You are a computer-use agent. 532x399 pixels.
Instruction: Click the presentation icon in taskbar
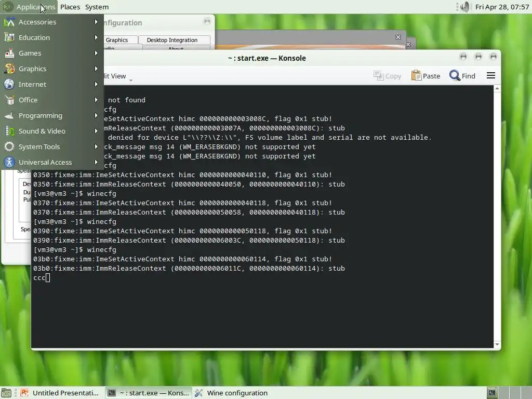24,393
